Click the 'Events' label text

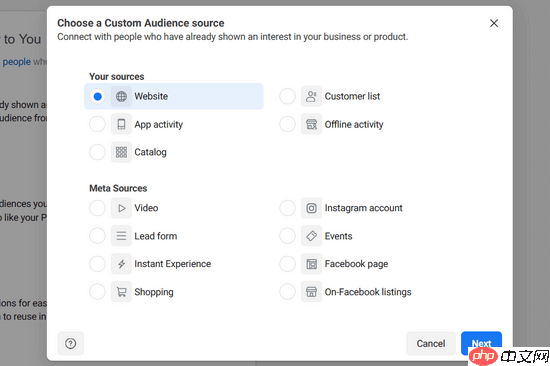click(x=338, y=236)
